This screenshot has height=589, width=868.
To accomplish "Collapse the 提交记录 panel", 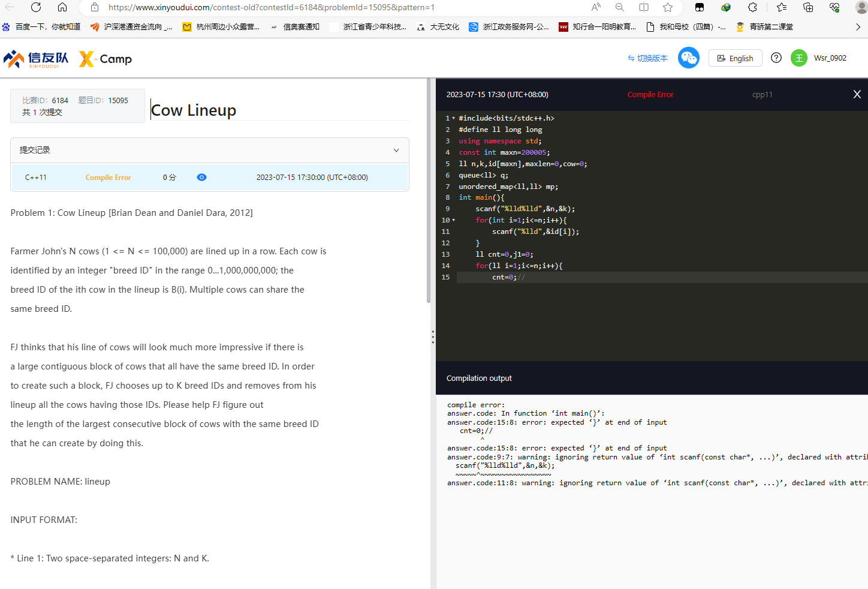I will 396,151.
